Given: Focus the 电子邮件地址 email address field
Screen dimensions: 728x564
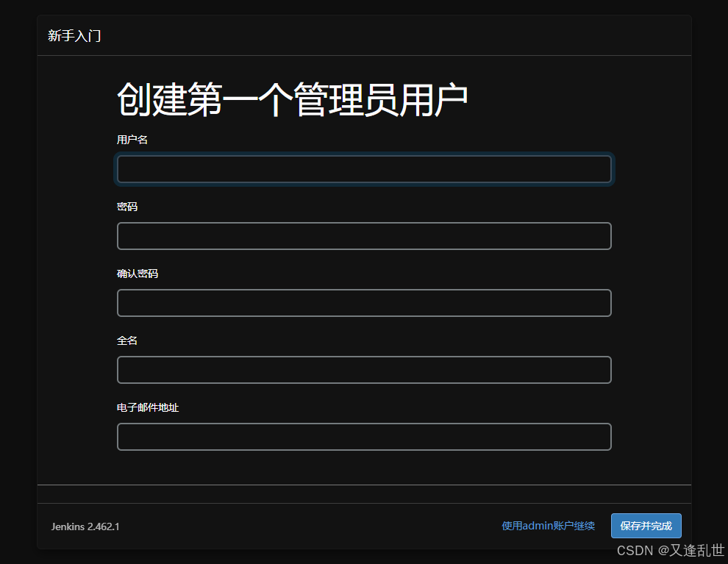Looking at the screenshot, I should 364,436.
